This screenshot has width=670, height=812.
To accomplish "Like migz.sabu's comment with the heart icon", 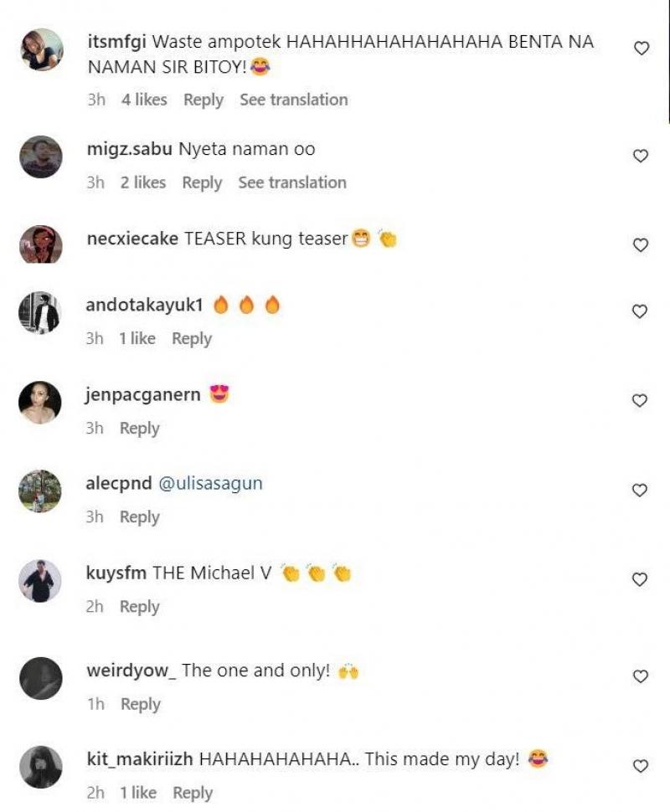I will pos(641,157).
